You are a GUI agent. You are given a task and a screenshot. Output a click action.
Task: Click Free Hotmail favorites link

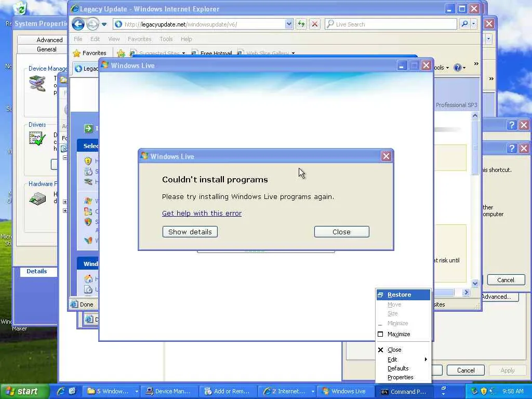tap(212, 53)
